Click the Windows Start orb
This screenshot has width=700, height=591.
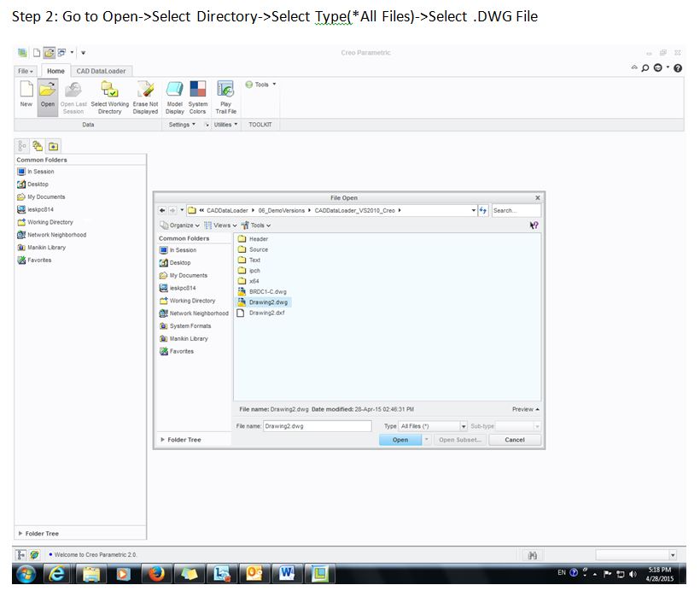coord(26,574)
